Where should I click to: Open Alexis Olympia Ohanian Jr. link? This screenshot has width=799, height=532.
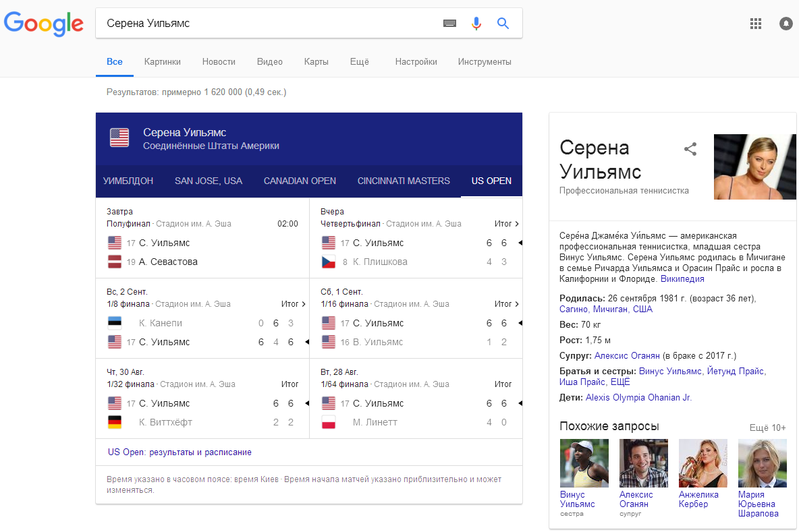pos(638,398)
